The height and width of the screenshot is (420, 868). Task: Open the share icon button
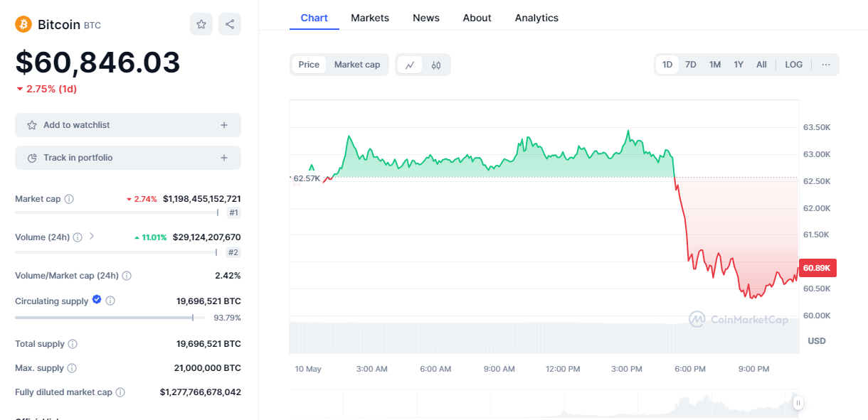click(230, 24)
